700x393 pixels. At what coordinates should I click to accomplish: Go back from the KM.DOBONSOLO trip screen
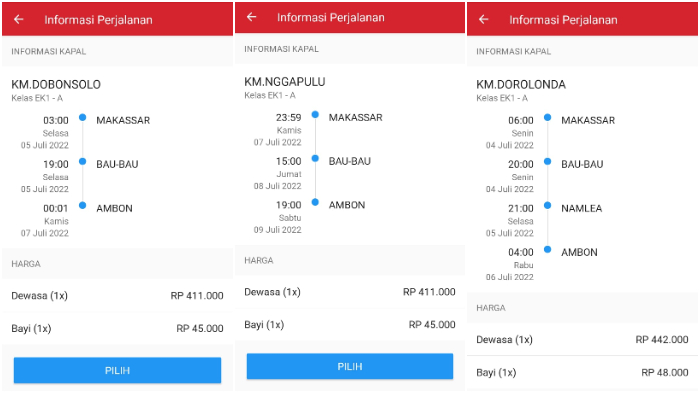pos(19,19)
